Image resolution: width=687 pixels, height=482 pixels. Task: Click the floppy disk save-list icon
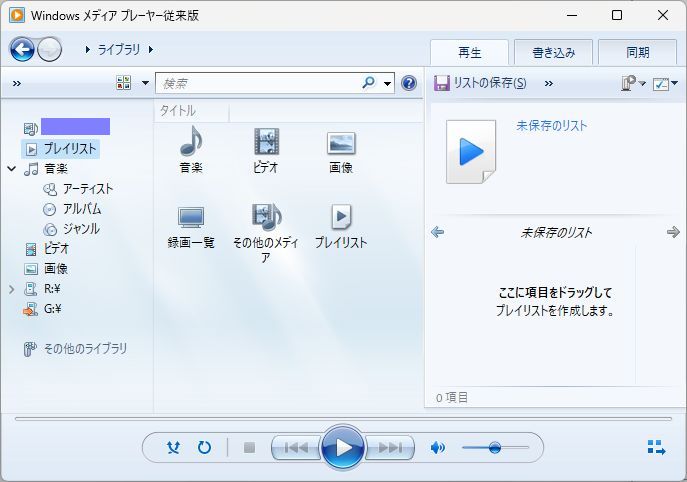[x=442, y=83]
